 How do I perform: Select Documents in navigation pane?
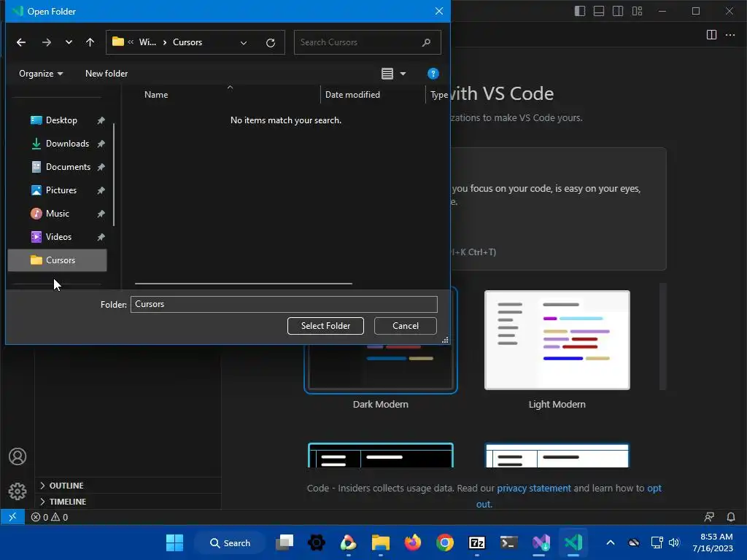click(67, 167)
